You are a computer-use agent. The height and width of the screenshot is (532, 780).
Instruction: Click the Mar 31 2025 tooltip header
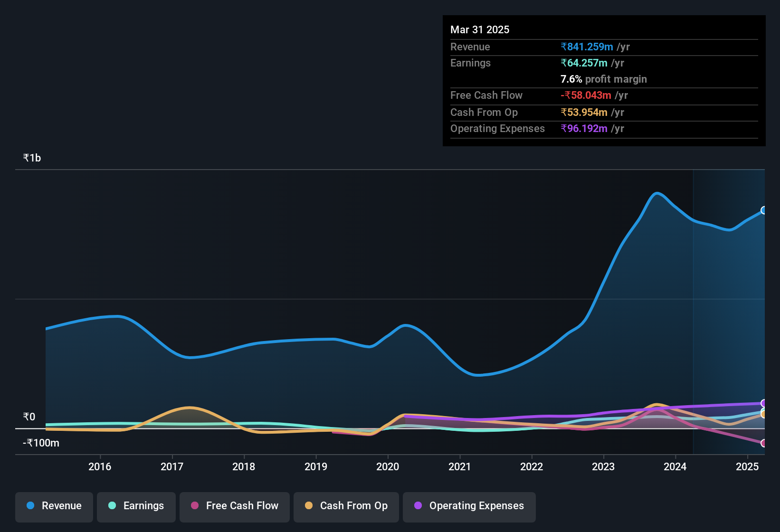click(x=480, y=29)
